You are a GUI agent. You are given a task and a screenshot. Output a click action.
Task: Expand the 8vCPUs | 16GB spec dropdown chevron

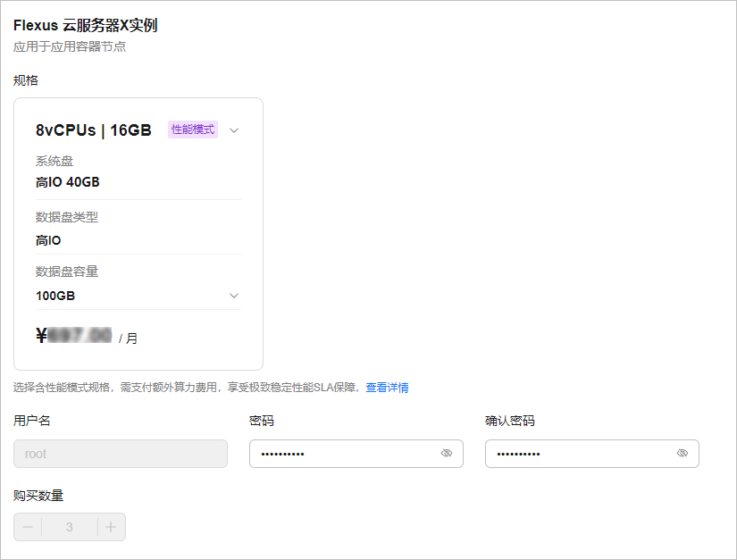[233, 130]
